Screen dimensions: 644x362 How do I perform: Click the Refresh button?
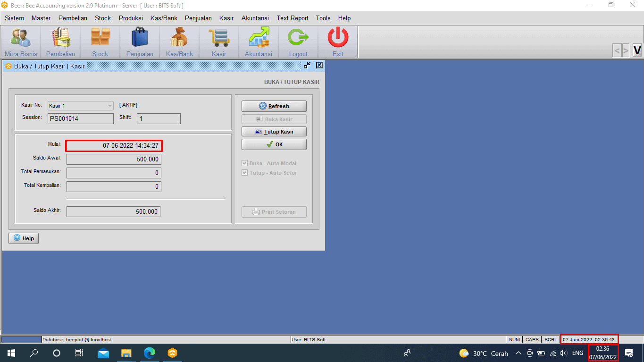[x=274, y=106]
